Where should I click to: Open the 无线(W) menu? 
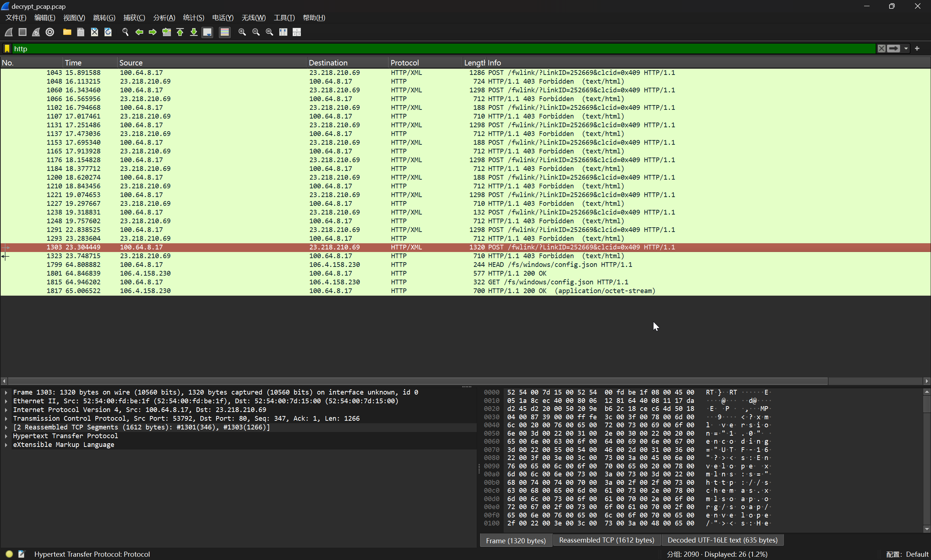(x=253, y=18)
